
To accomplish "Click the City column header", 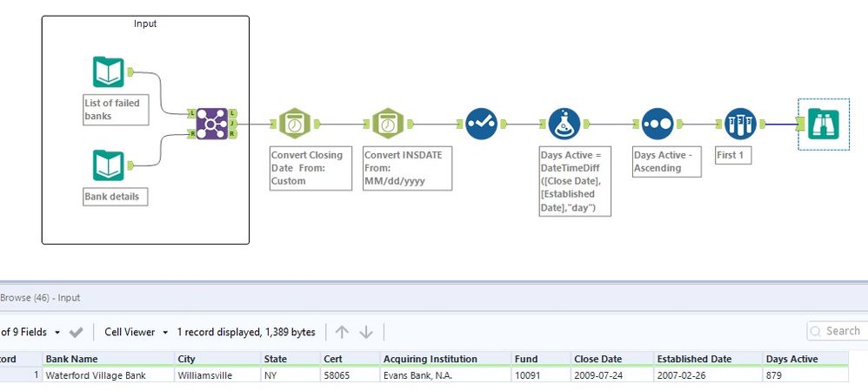I will point(217,359).
